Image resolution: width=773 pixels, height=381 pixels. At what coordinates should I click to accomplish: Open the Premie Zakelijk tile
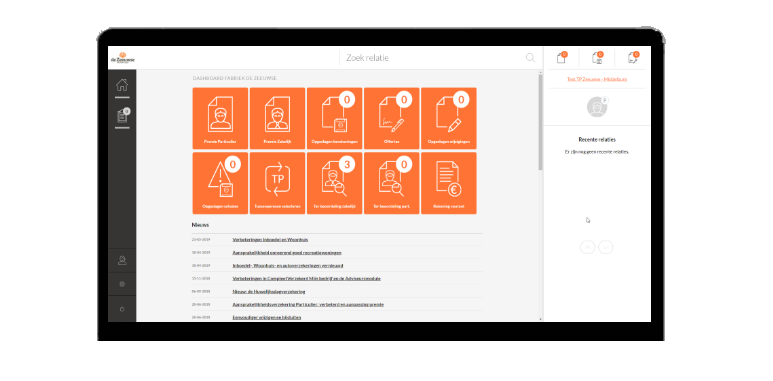tap(277, 118)
